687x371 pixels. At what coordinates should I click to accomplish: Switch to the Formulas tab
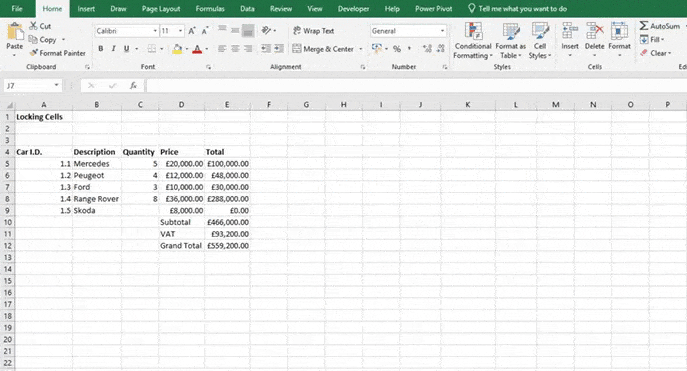(x=210, y=9)
